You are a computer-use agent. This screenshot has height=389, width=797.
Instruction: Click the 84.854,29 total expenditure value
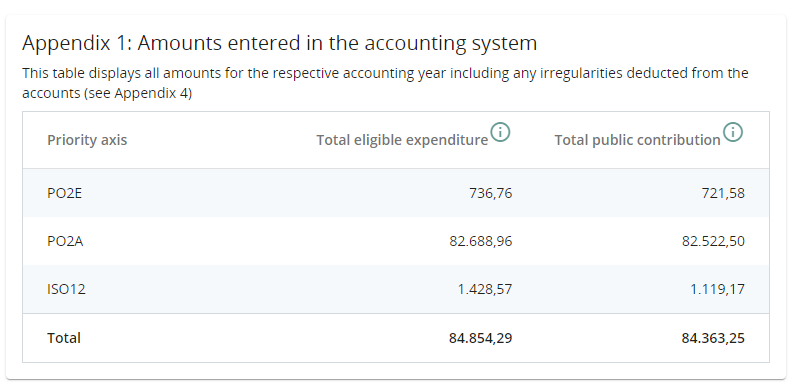pyautogui.click(x=480, y=338)
